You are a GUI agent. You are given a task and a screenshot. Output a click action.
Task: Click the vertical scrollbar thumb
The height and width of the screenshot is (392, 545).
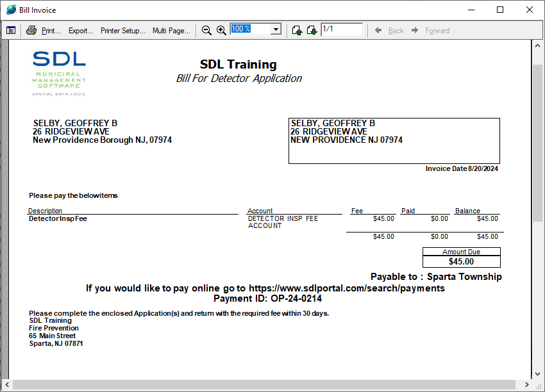point(538,143)
